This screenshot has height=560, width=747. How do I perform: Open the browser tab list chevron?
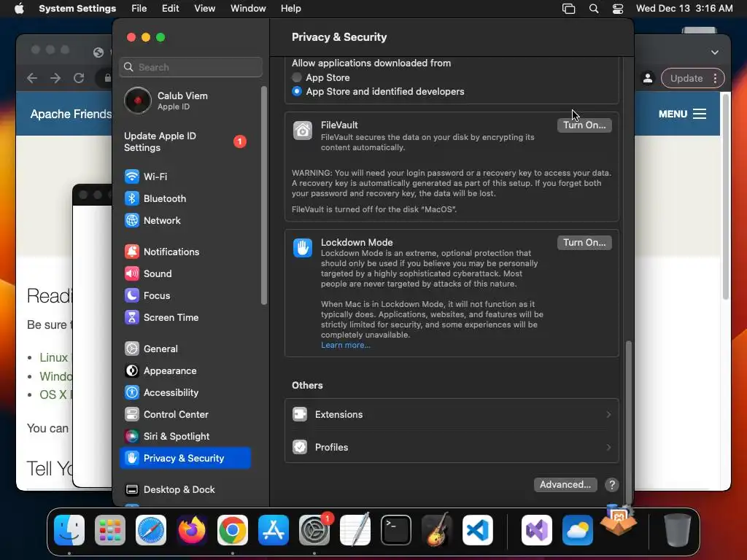[x=715, y=52]
